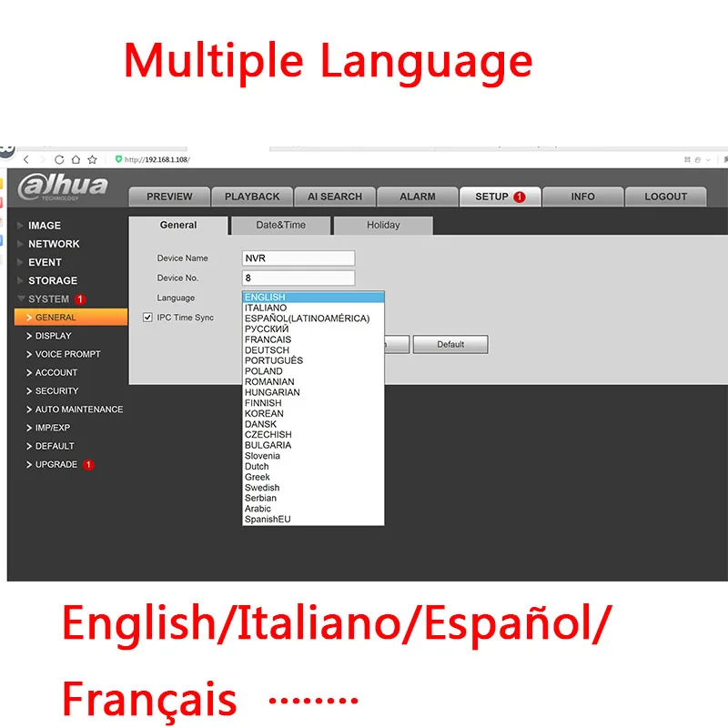Select ITALIANO in language list

313,308
